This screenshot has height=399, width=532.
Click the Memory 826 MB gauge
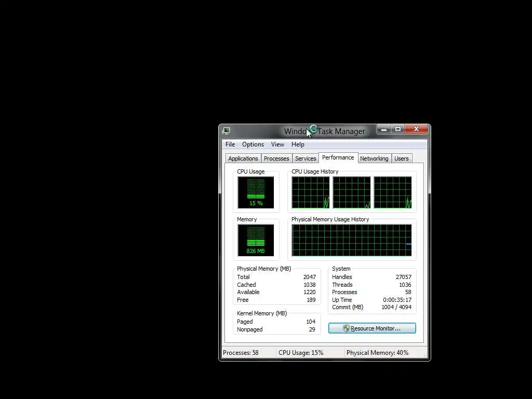point(256,240)
